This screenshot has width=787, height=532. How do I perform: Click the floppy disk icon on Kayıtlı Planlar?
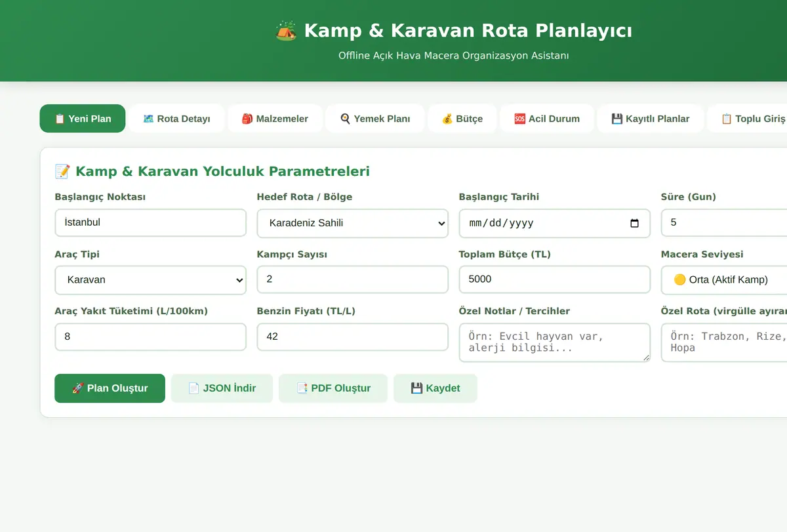[616, 119]
